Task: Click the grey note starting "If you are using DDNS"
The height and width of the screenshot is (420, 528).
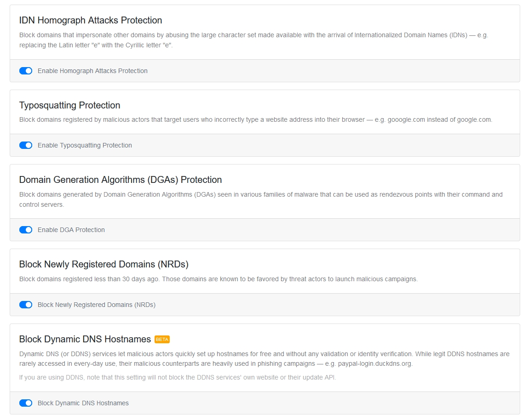Action: pos(178,378)
